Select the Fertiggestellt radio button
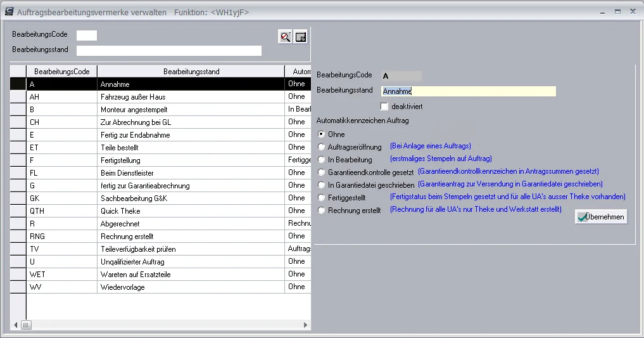Image resolution: width=644 pixels, height=338 pixels. 321,198
